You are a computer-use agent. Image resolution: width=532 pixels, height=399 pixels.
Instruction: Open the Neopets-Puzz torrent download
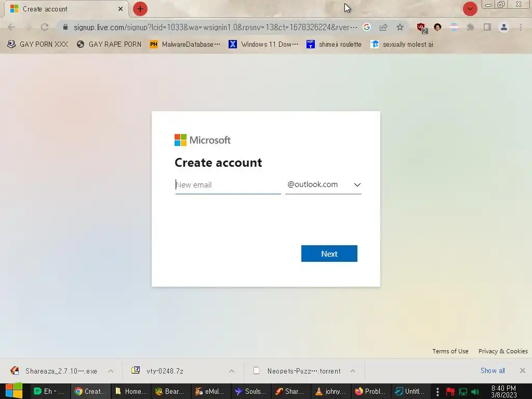[x=297, y=371]
